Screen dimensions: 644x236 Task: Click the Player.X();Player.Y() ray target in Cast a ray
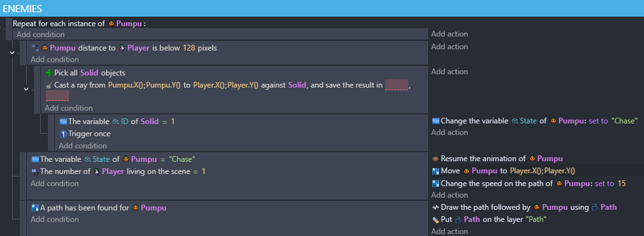coord(226,86)
